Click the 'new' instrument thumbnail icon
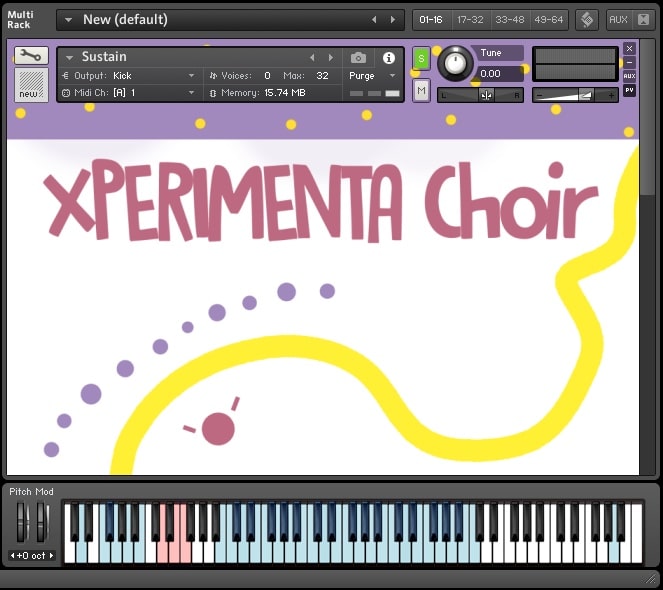The image size is (663, 590). click(x=31, y=85)
